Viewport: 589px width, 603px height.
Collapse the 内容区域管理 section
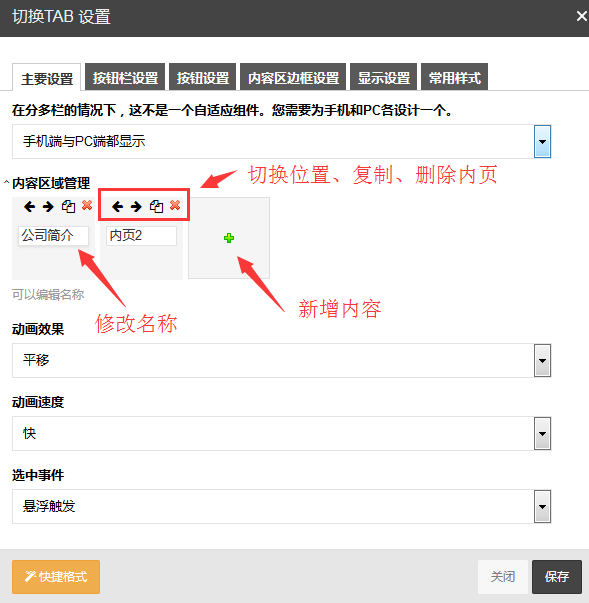point(7,182)
